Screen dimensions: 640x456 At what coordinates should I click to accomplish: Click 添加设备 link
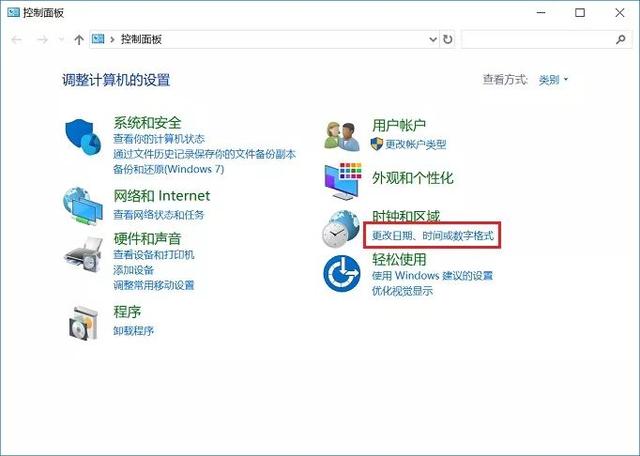(x=133, y=270)
